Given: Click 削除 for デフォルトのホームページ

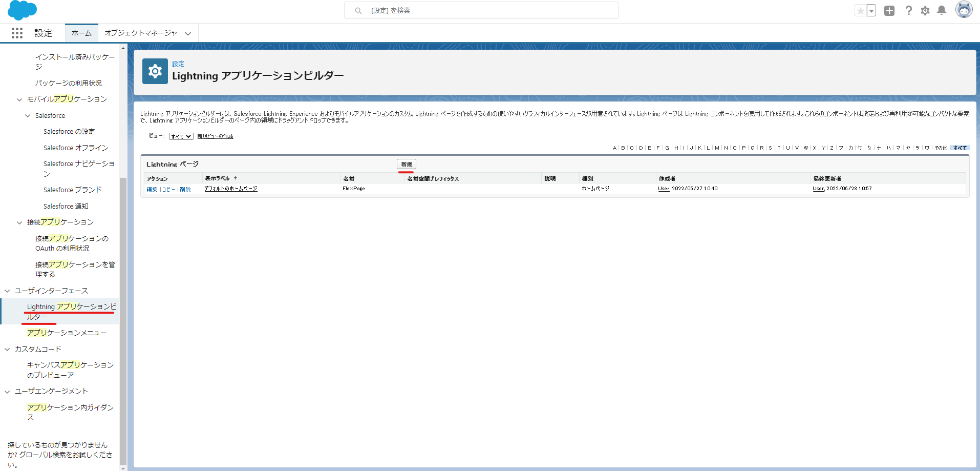Looking at the screenshot, I should [x=185, y=189].
